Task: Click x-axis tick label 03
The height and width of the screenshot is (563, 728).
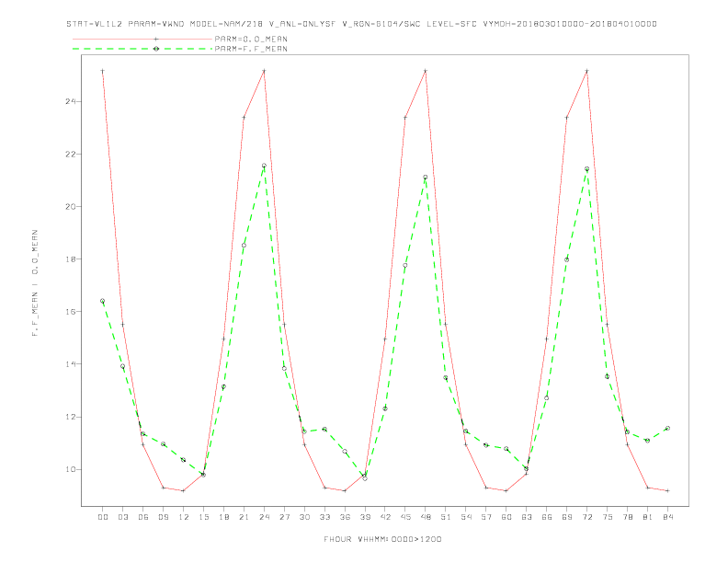Action: [122, 517]
